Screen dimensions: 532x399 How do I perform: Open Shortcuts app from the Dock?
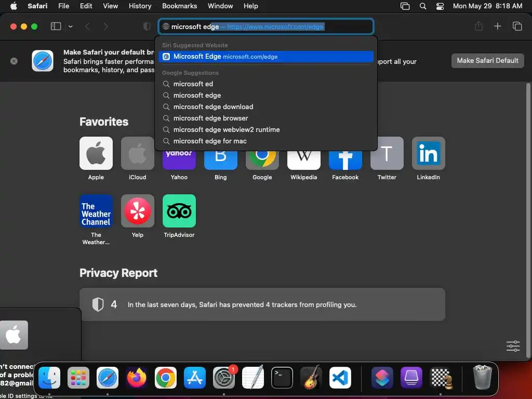[x=382, y=378]
